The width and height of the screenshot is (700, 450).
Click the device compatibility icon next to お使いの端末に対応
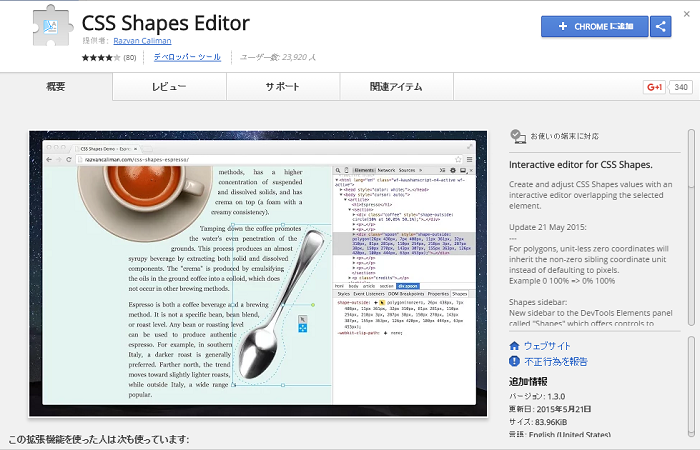pyautogui.click(x=518, y=136)
